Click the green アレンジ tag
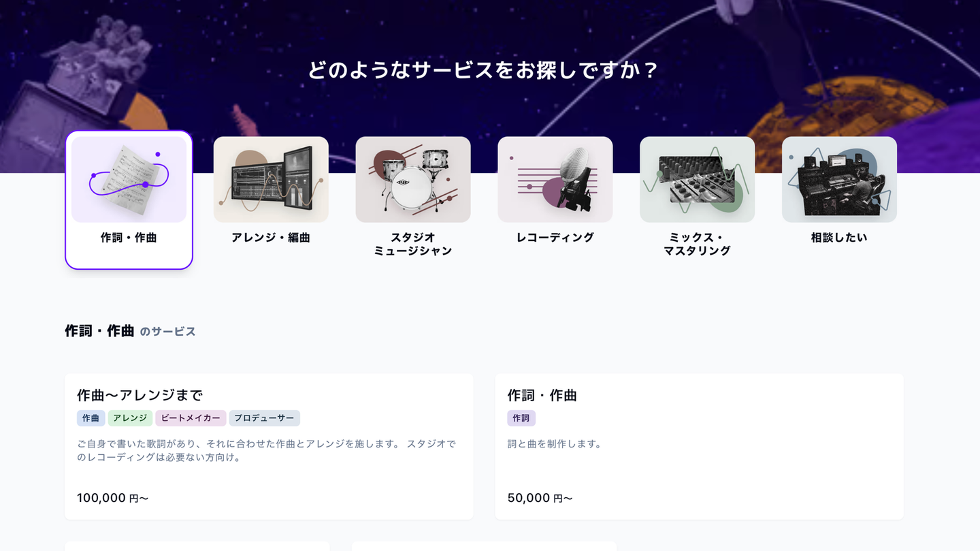980x551 pixels. coord(130,418)
